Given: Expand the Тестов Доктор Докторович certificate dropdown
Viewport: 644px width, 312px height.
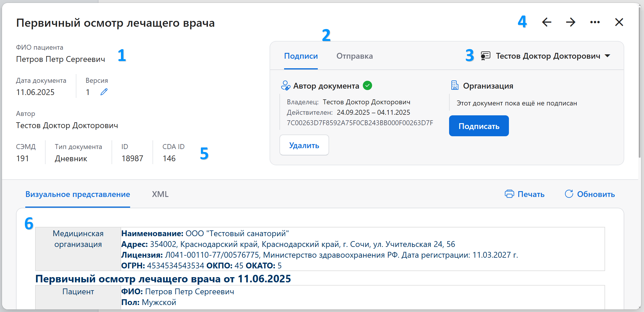Looking at the screenshot, I should 607,56.
